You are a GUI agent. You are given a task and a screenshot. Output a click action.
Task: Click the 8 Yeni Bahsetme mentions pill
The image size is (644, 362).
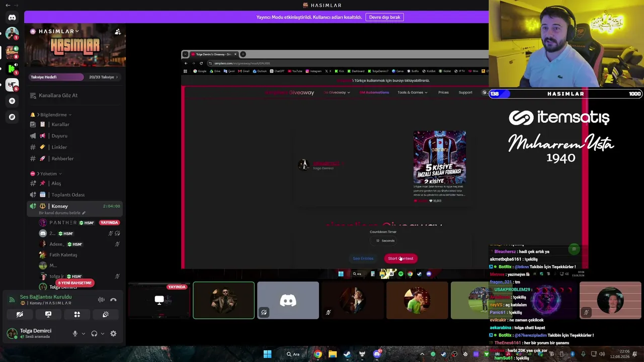(75, 283)
